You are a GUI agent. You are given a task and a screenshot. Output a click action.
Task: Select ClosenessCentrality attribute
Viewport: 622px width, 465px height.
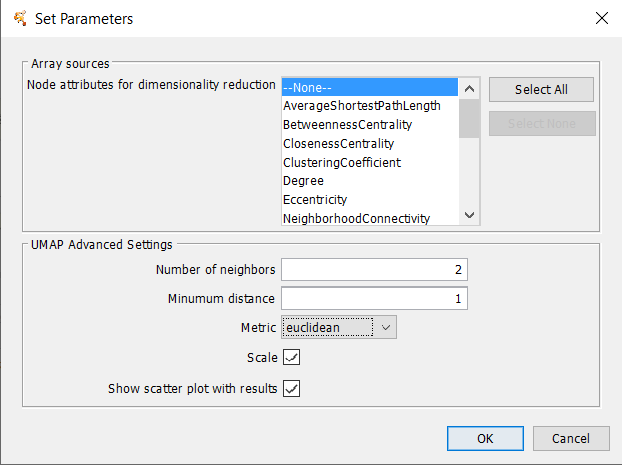370,144
